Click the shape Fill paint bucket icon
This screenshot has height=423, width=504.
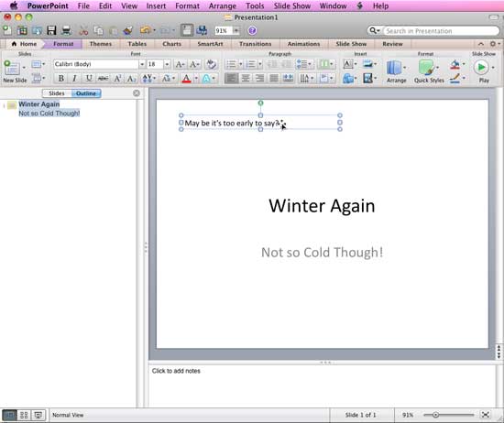(x=455, y=65)
